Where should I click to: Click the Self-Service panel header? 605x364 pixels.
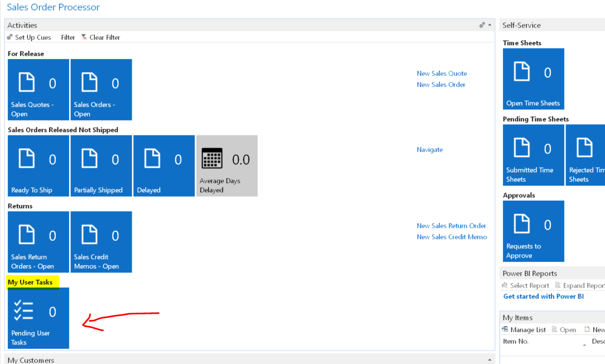pyautogui.click(x=552, y=25)
